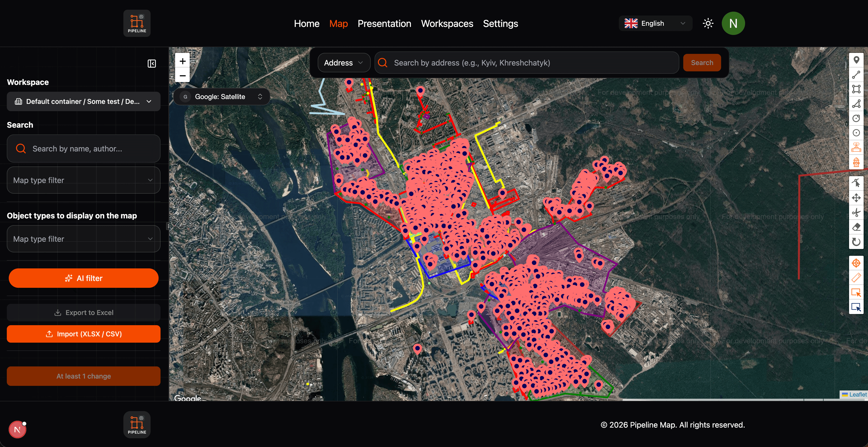Activate the eraser remove tool
Viewport: 868px width, 447px height.
click(x=856, y=227)
